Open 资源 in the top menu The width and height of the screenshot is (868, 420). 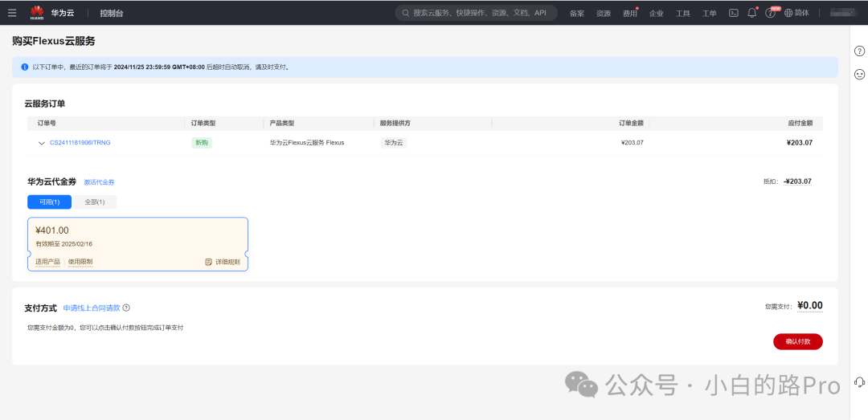click(x=604, y=14)
